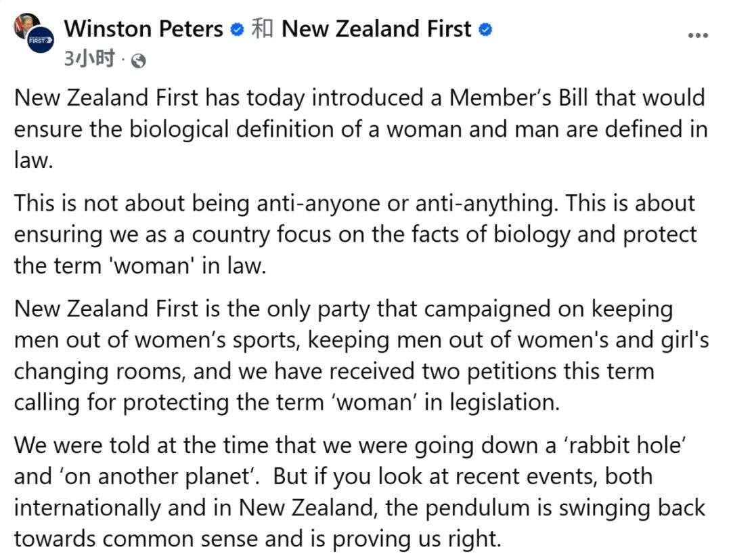Click the globe public audience icon
Screen dimensions: 731x560
pos(139,61)
